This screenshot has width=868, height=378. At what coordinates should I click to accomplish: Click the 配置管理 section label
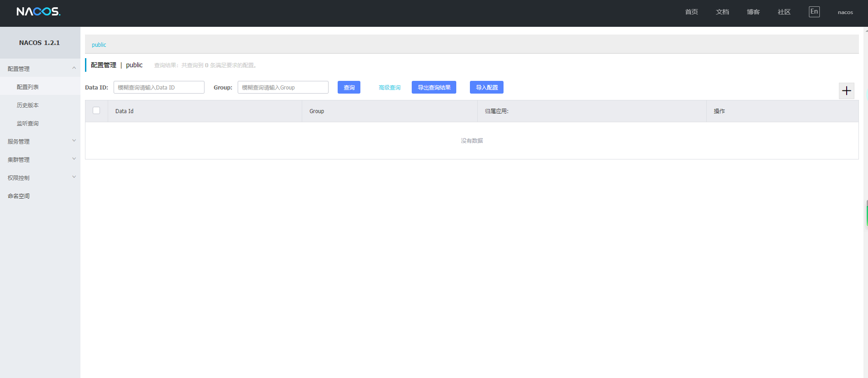pos(19,69)
